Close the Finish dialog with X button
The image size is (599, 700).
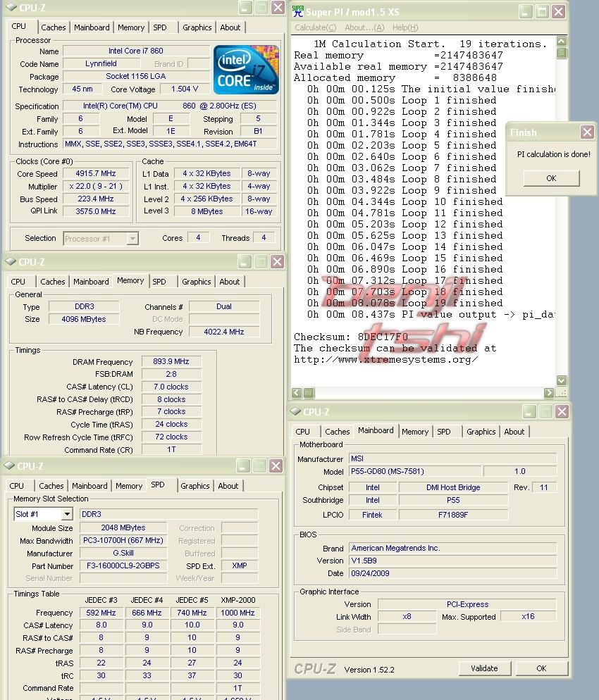click(x=587, y=132)
